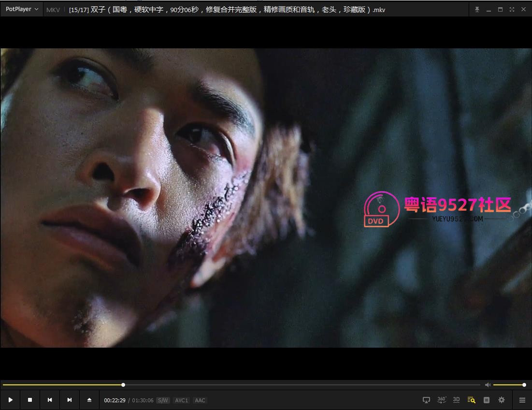Click the video title text in title bar
Image resolution: width=532 pixels, height=410 pixels.
point(227,10)
